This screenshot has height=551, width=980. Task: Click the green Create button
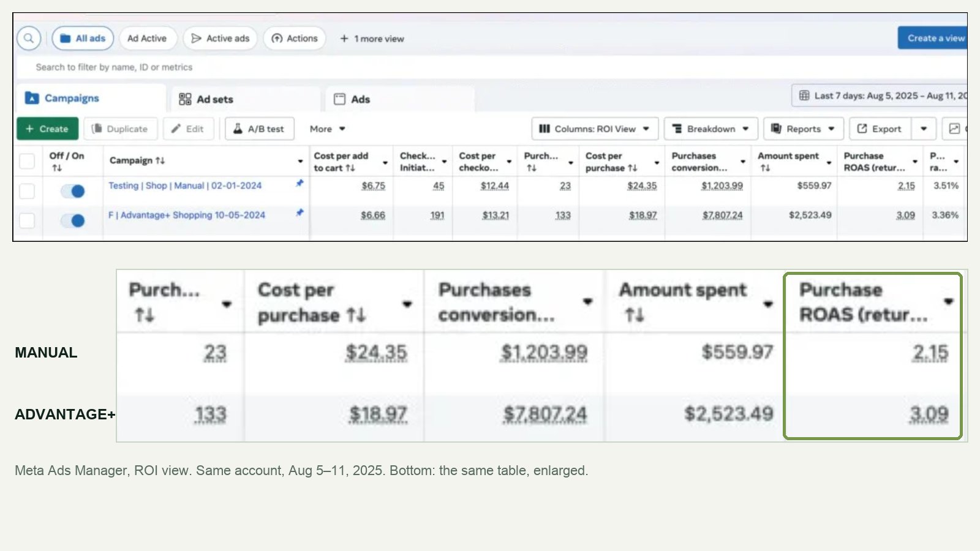click(x=48, y=129)
